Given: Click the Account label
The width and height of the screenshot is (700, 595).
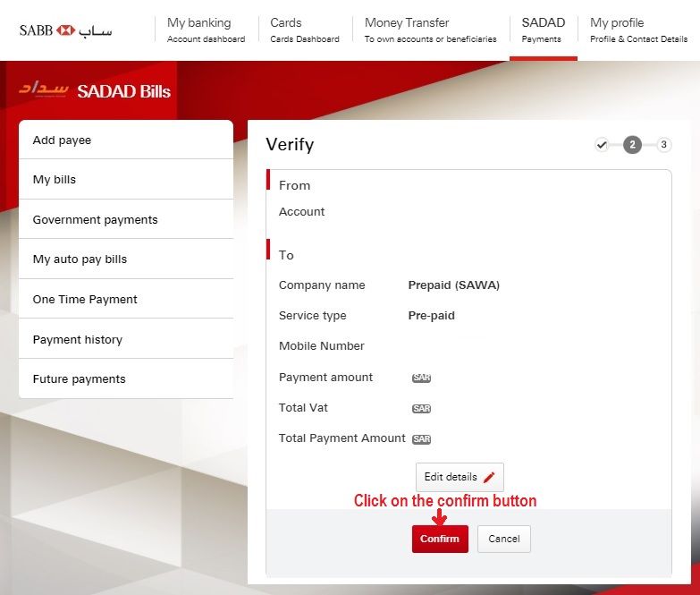Looking at the screenshot, I should tap(302, 211).
